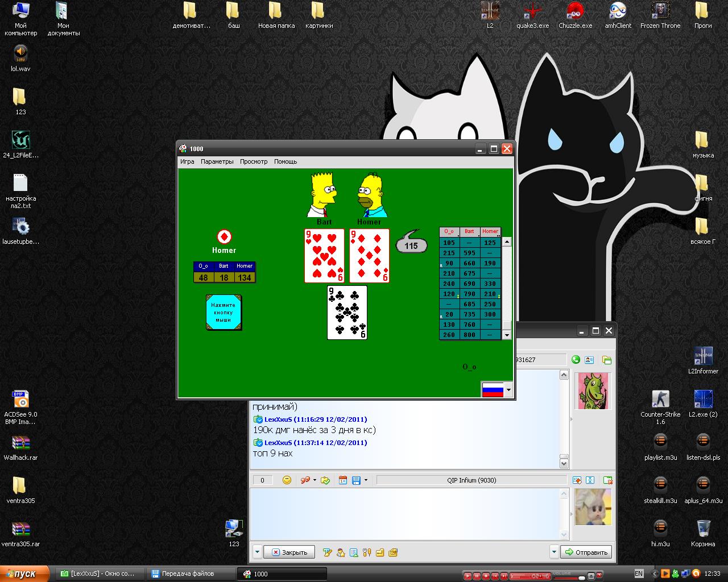Click the calendar history icon in QIP
Viewport: 728px width, 582px height.
pos(343,480)
